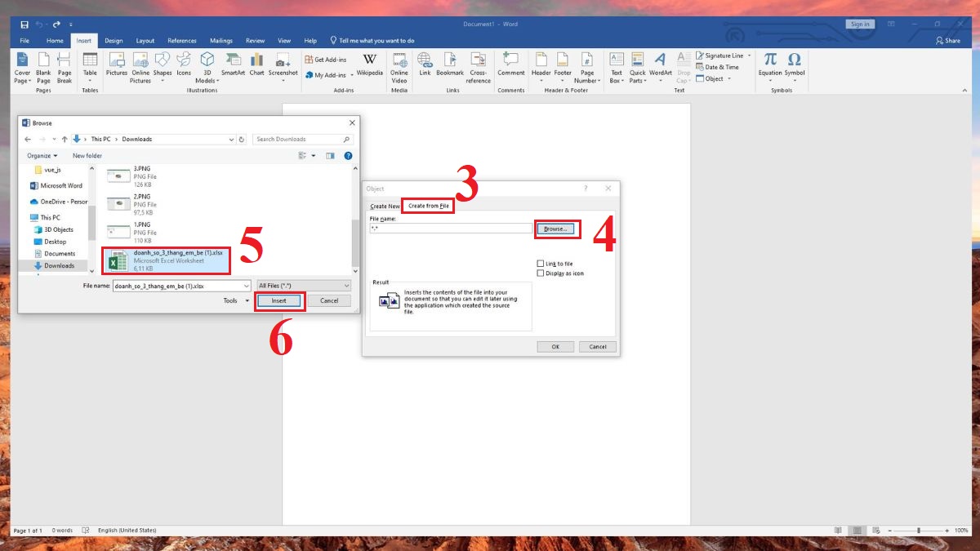Switch to the Home tab
The width and height of the screenshot is (980, 551).
coord(55,40)
